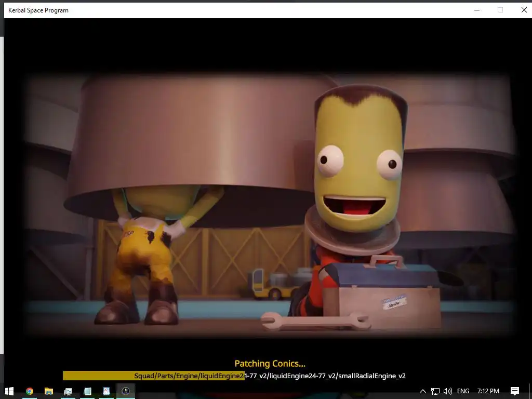The height and width of the screenshot is (399, 532).
Task: Open the Action Center notifications
Action: [515, 391]
